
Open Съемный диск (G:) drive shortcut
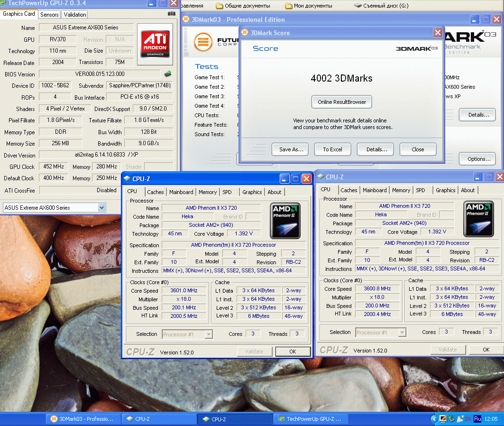click(381, 6)
